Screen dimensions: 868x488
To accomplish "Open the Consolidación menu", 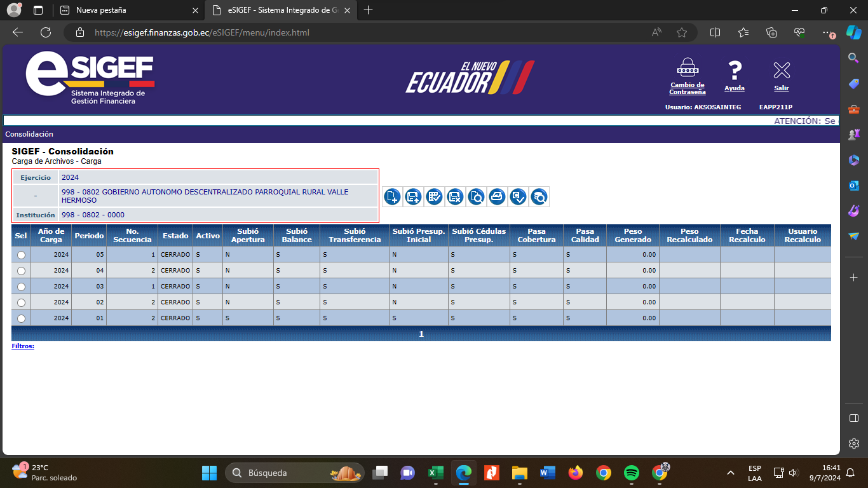I will click(29, 134).
